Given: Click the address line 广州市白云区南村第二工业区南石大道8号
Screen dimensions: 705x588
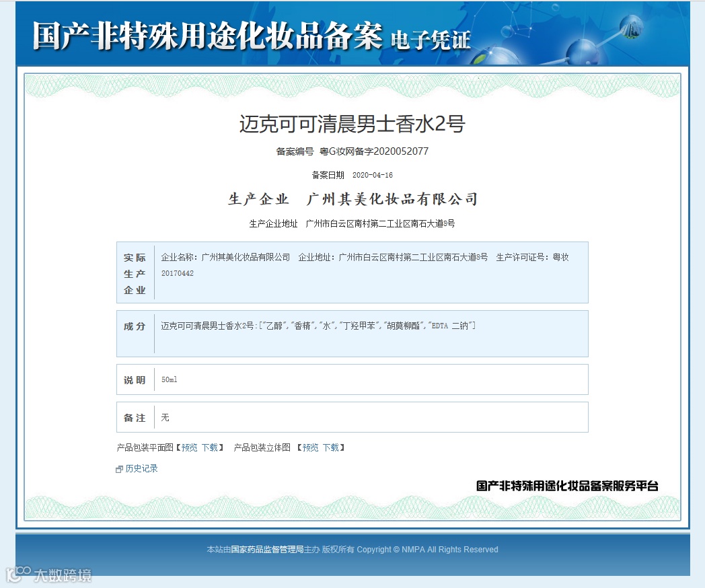Looking at the screenshot, I should 380,223.
